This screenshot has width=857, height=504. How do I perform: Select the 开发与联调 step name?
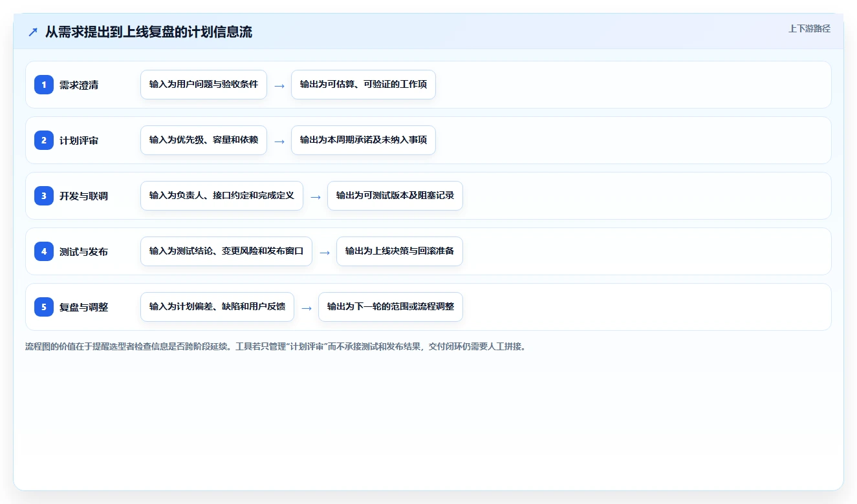point(83,196)
